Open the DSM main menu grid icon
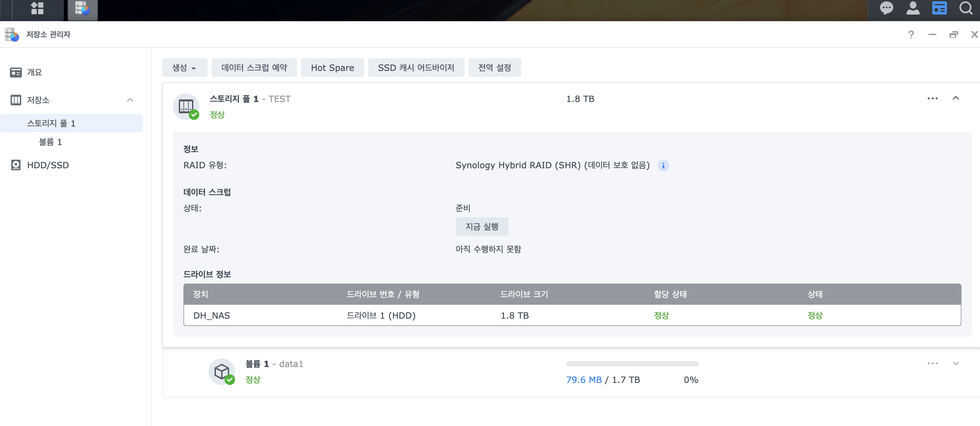 (37, 8)
